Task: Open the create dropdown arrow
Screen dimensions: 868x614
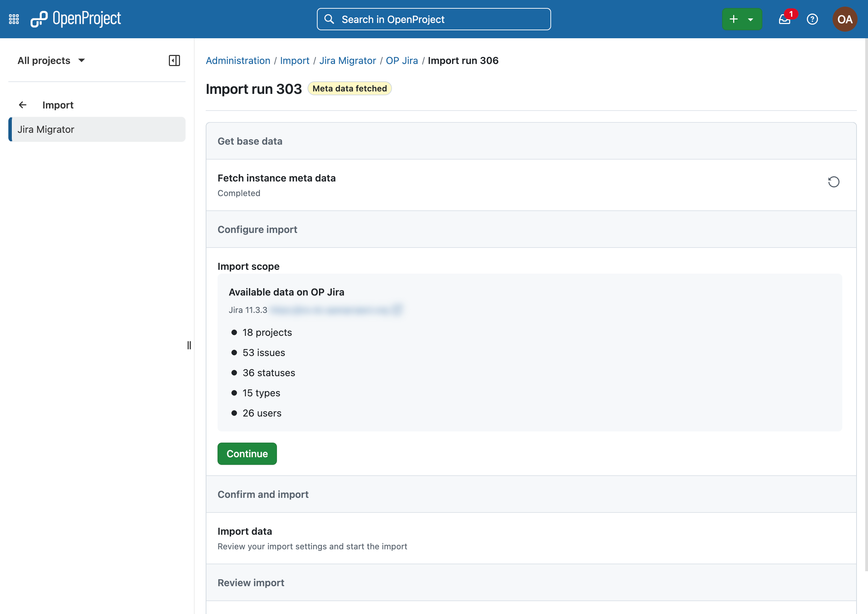Action: click(x=751, y=19)
